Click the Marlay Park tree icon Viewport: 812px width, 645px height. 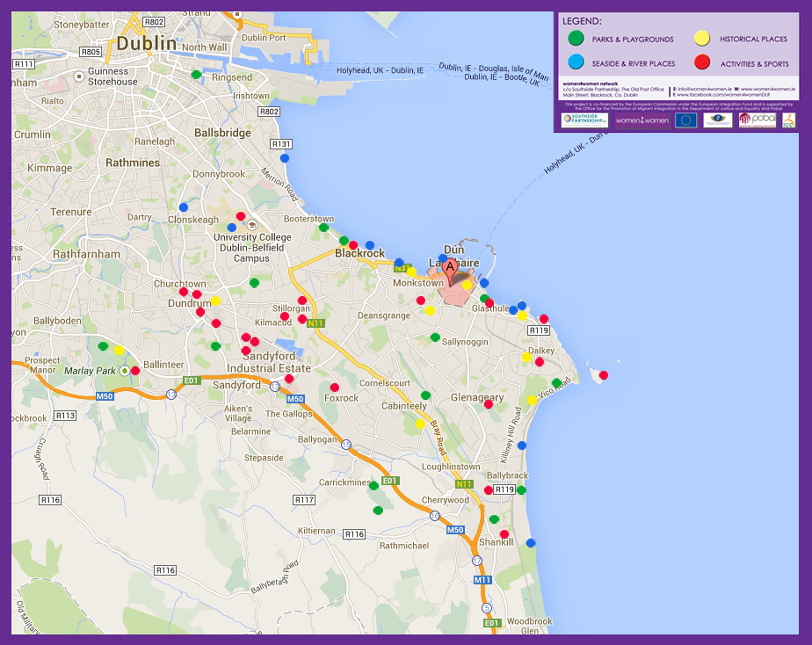coord(124,371)
